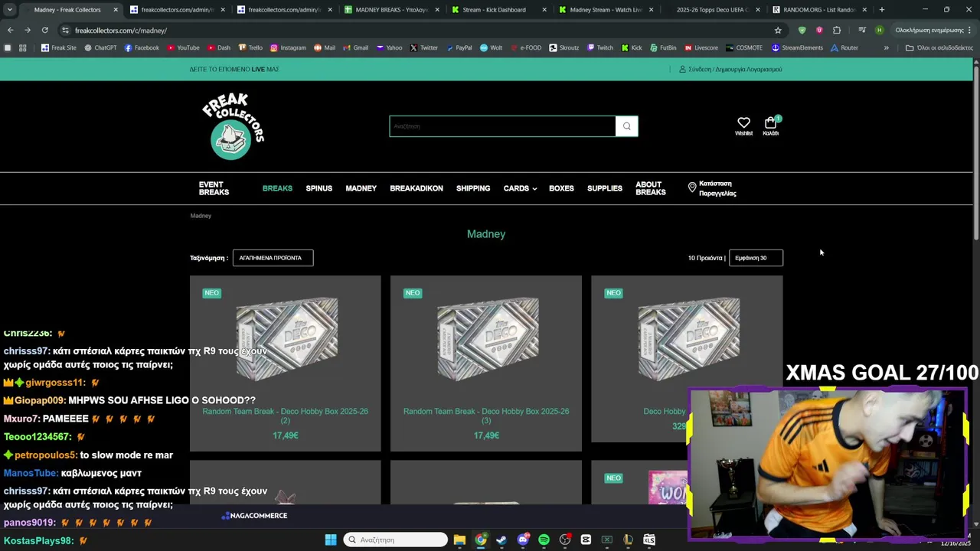The image size is (980, 551).
Task: Open the Gmail bookmark
Action: coord(355,47)
